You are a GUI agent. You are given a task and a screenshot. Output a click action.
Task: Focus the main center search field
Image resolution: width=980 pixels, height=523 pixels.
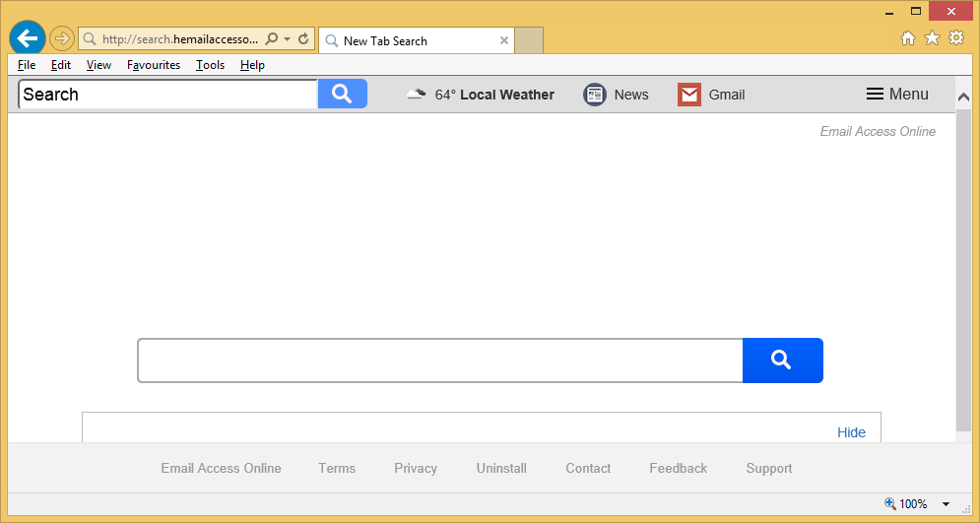(439, 360)
